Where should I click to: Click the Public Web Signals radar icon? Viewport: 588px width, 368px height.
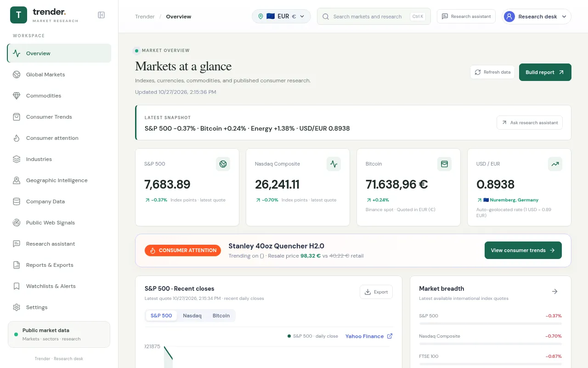(x=17, y=223)
